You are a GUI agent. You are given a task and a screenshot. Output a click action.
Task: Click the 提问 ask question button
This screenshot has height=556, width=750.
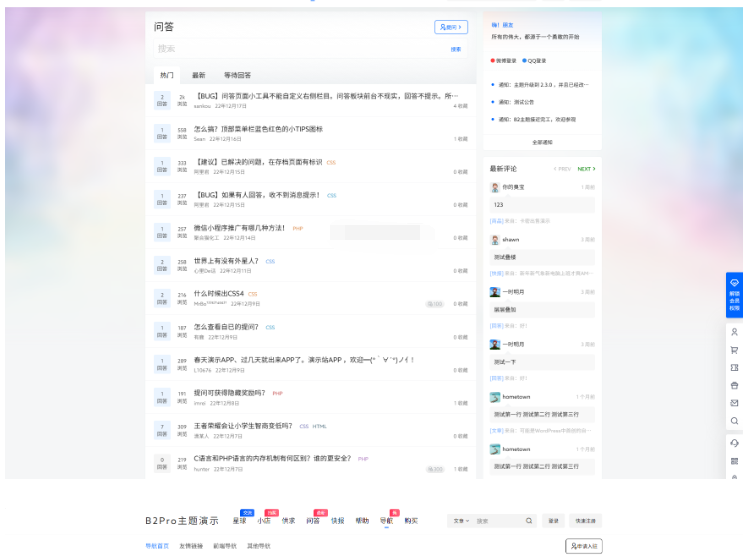[451, 27]
